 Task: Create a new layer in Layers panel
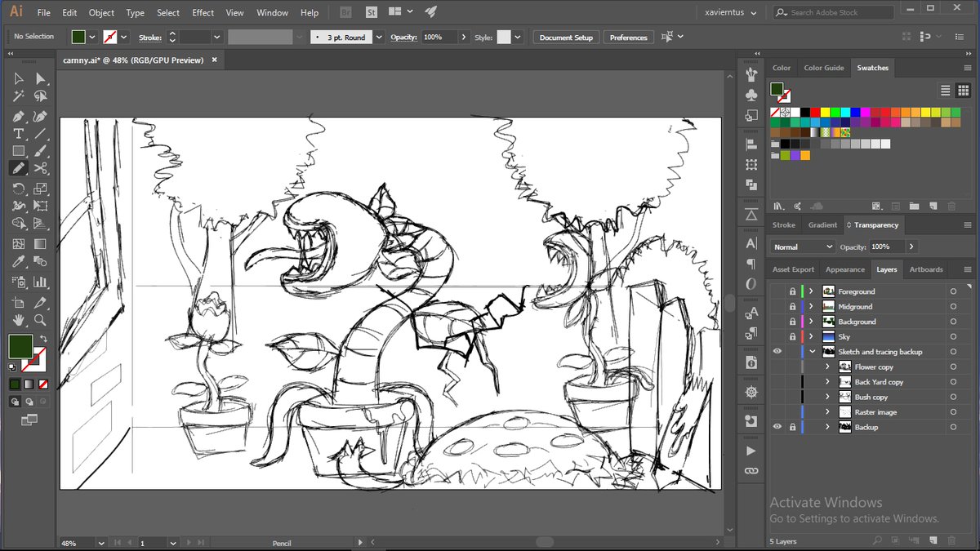click(933, 540)
